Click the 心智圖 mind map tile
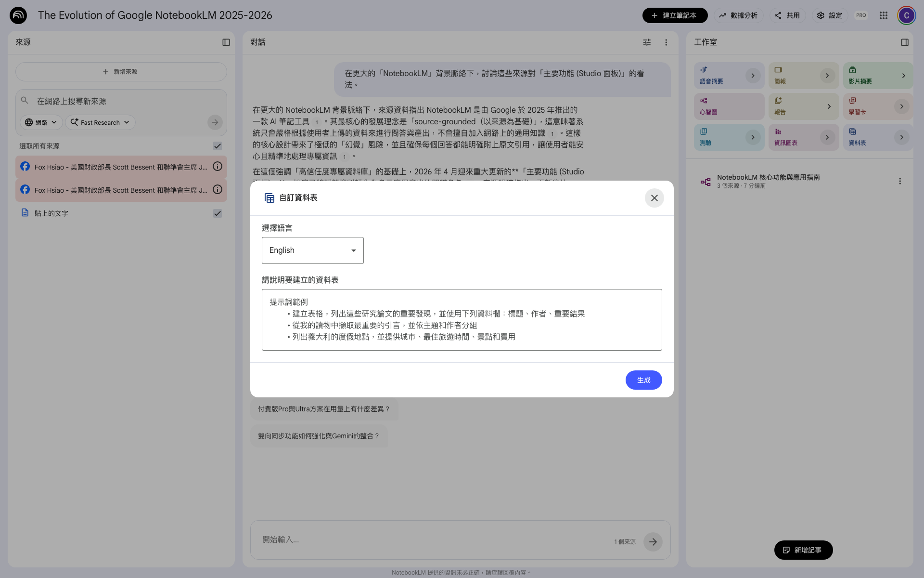Screen dimensions: 924x578 tap(729, 106)
